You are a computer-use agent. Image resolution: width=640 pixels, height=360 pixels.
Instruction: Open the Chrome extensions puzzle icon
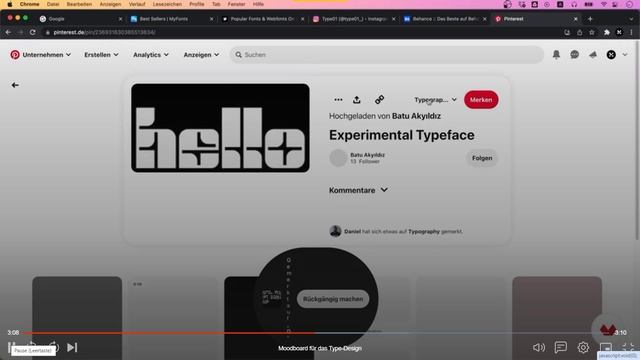(607, 32)
